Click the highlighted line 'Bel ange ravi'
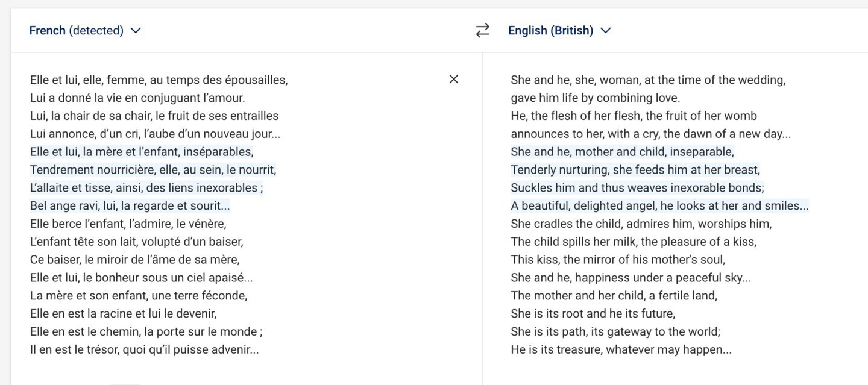Viewport: 868px width, 385px height. pyautogui.click(x=130, y=206)
